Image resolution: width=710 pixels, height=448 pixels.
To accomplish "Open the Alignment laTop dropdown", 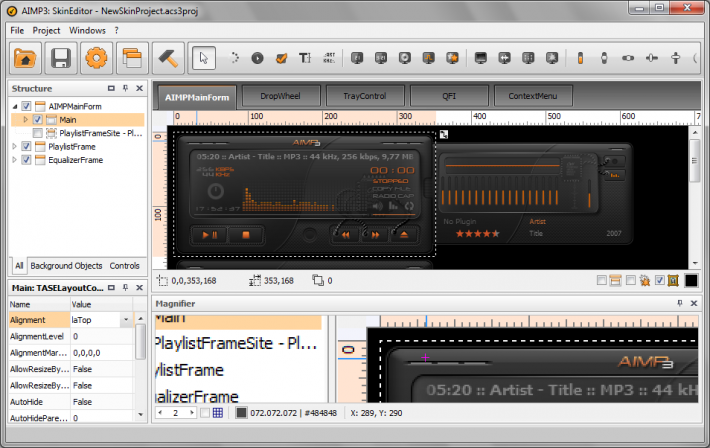I will coord(126,320).
